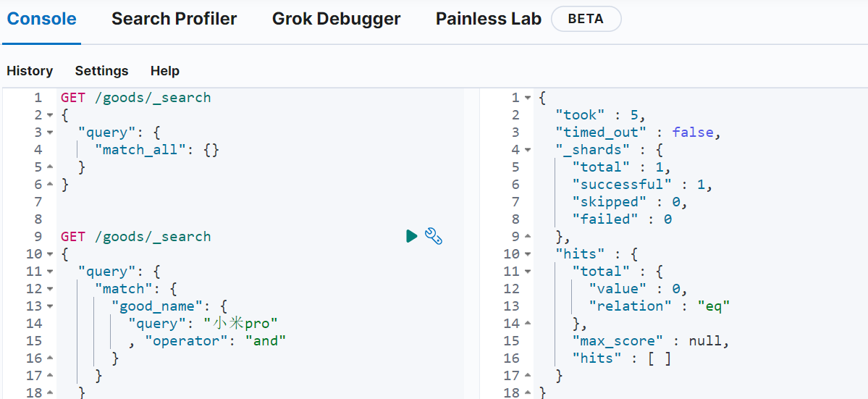Viewport: 868px width, 399px height.
Task: Open the History panel
Action: point(30,71)
